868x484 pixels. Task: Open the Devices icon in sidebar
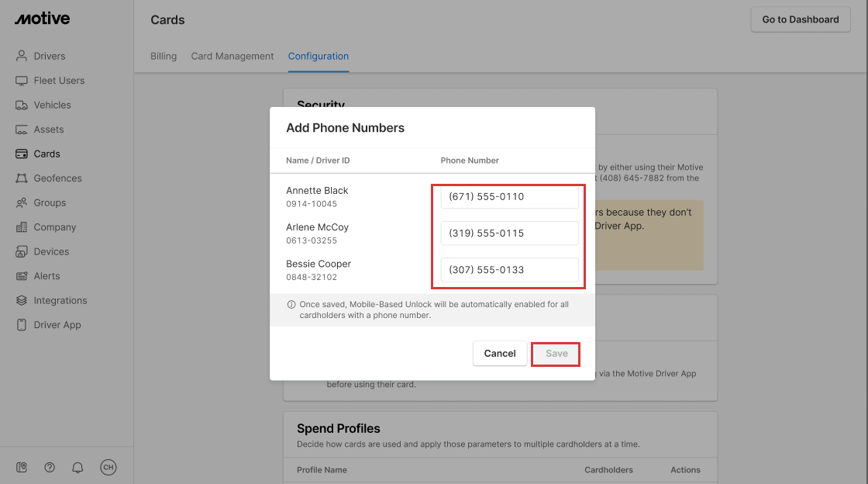click(x=22, y=252)
